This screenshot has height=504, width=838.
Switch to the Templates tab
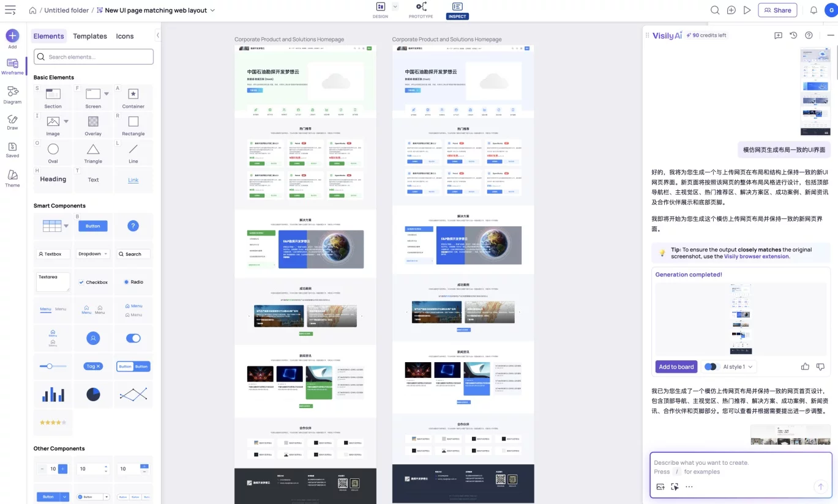point(90,36)
